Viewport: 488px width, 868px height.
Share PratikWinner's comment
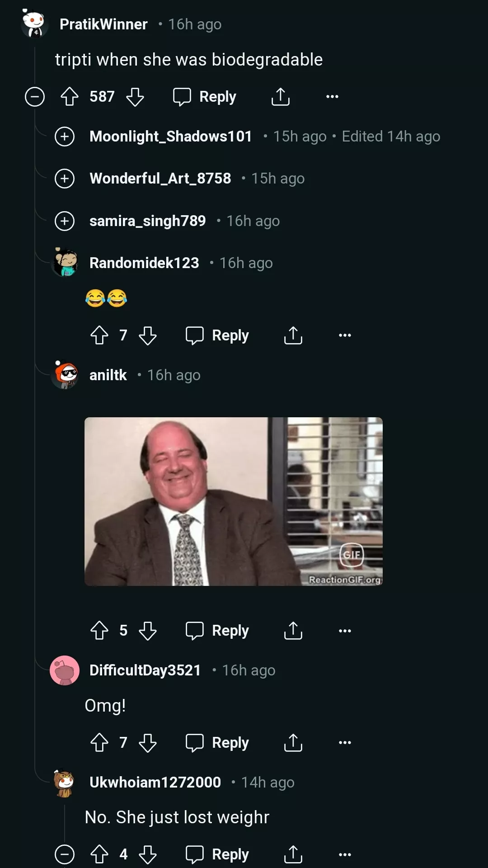280,97
